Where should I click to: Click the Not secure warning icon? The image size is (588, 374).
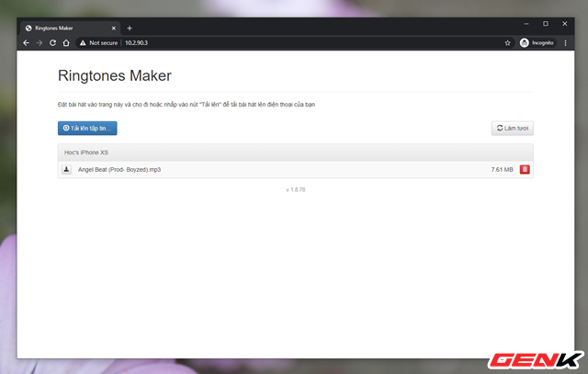coord(83,43)
